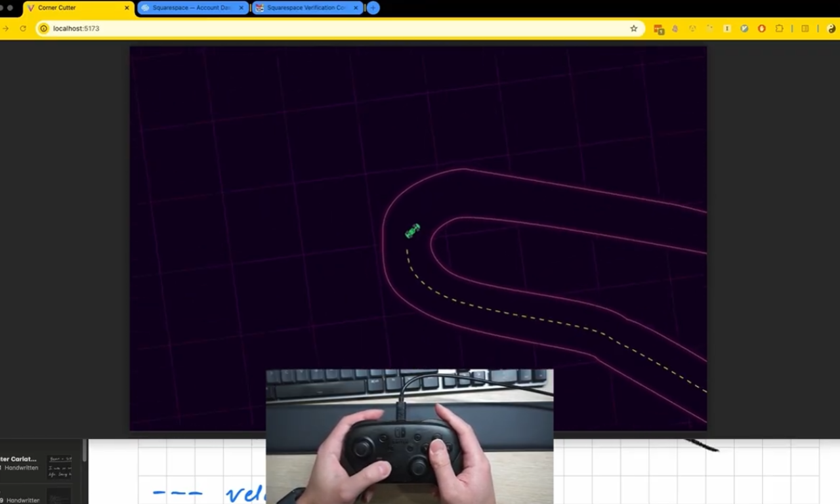Click the yin-yang profile avatar

[831, 29]
